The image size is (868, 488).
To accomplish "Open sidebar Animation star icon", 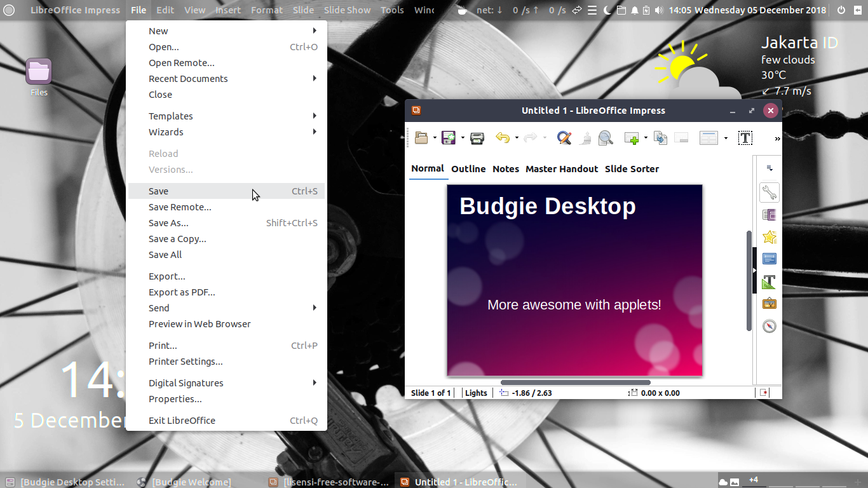I will point(770,237).
